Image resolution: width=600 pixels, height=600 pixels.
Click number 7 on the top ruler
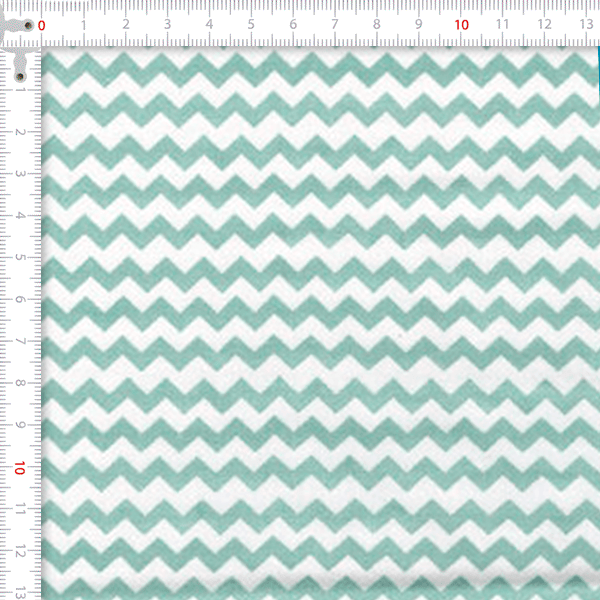point(334,24)
